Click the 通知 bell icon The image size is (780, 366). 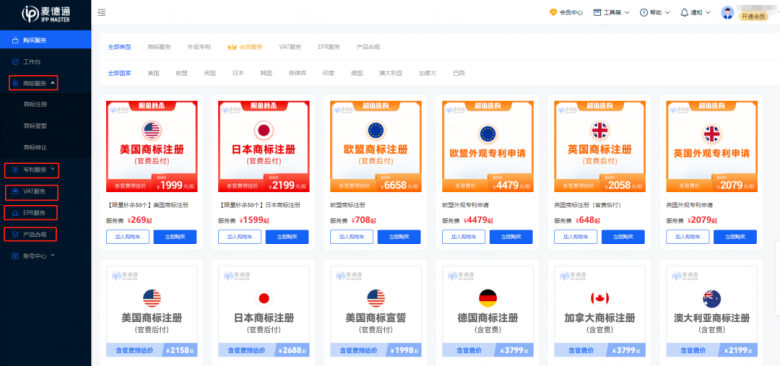(684, 12)
